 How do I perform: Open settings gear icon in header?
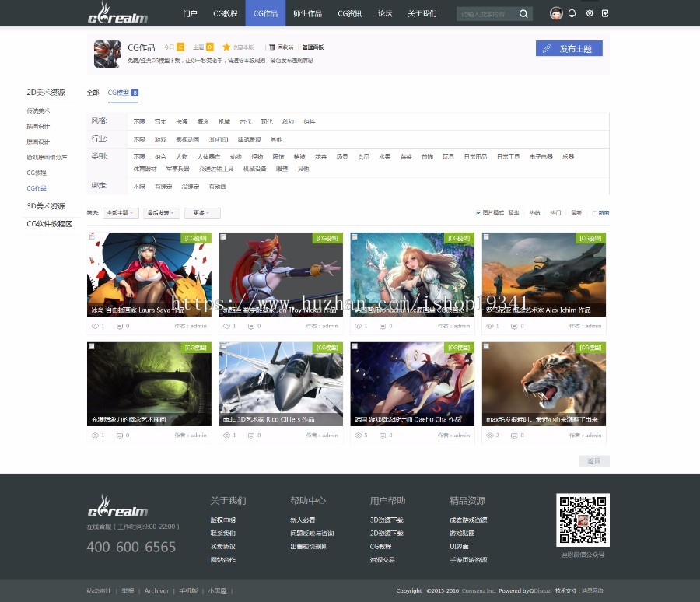589,13
